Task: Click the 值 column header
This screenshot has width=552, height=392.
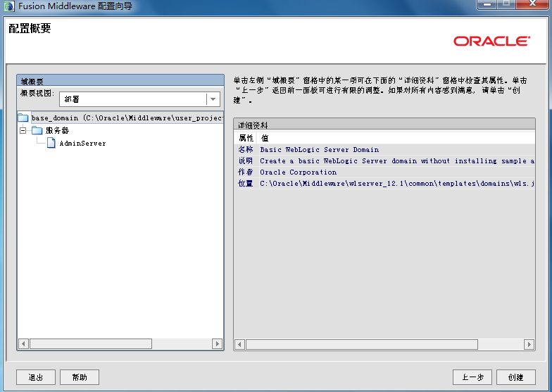Action: 265,138
